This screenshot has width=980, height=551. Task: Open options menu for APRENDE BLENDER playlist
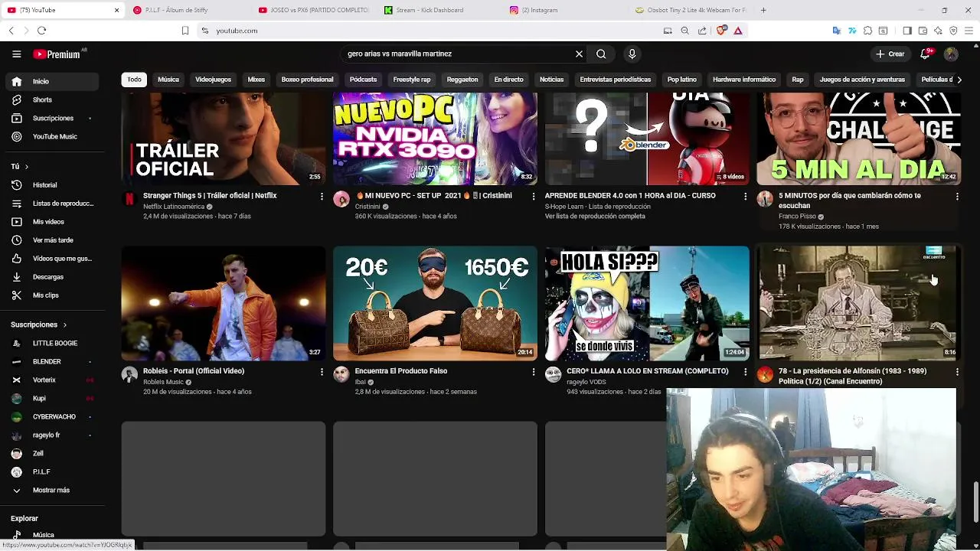click(745, 197)
